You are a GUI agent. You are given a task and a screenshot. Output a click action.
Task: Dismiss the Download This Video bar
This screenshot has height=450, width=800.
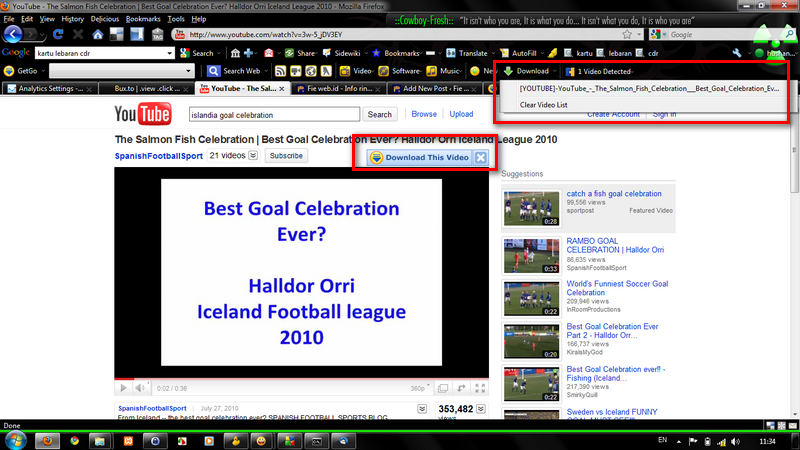[481, 157]
